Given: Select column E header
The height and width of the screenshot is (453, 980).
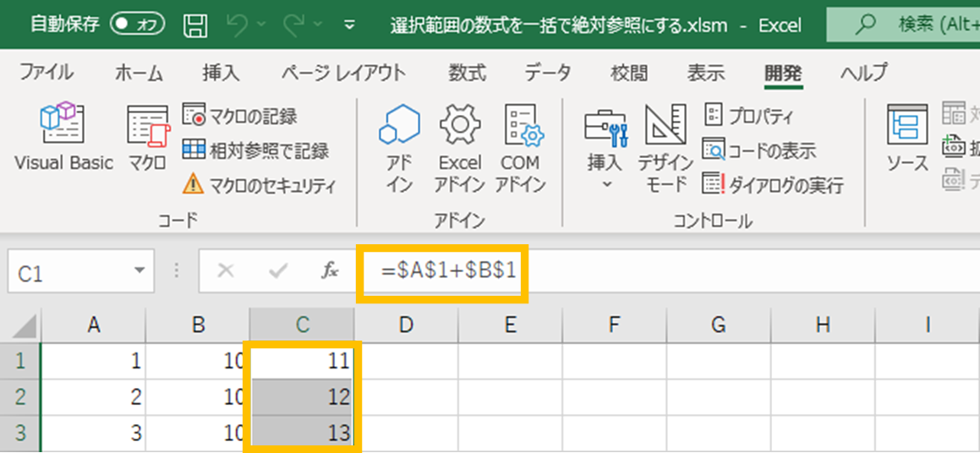Looking at the screenshot, I should coord(510,325).
